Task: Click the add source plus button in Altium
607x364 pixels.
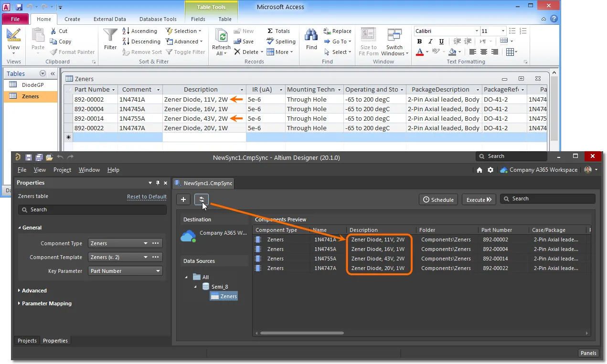Action: [x=183, y=199]
